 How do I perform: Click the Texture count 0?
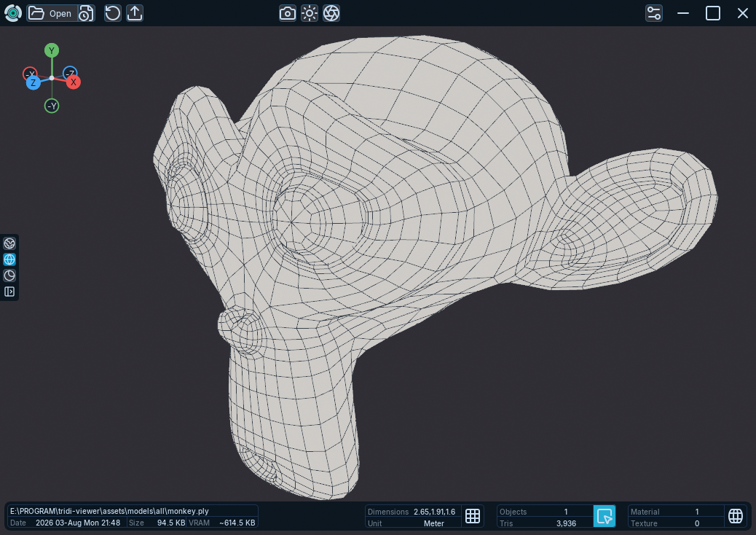[x=697, y=523]
